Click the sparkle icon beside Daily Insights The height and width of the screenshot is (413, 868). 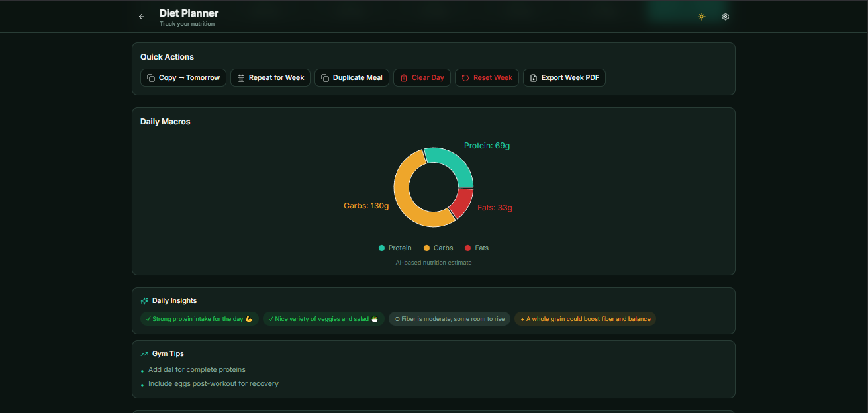tap(143, 300)
